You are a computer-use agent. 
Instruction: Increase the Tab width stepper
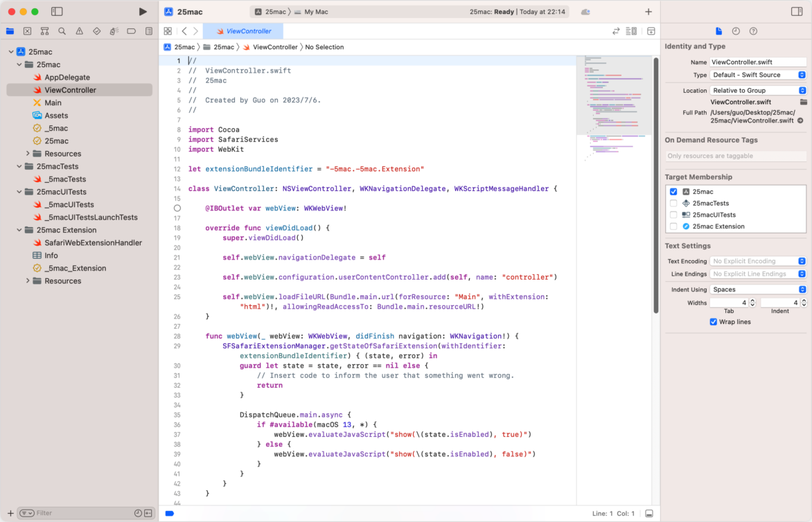(x=752, y=300)
